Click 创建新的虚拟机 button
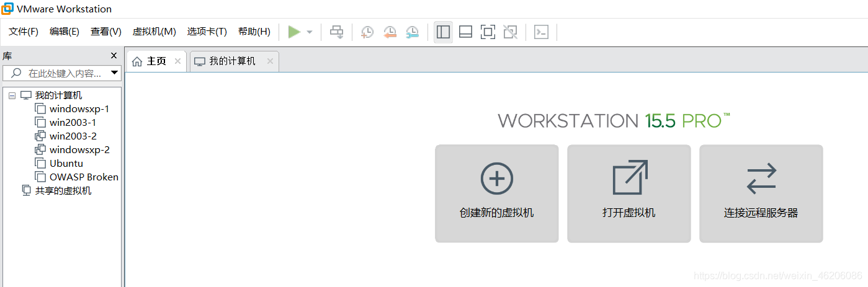The width and height of the screenshot is (868, 287). pyautogui.click(x=497, y=193)
